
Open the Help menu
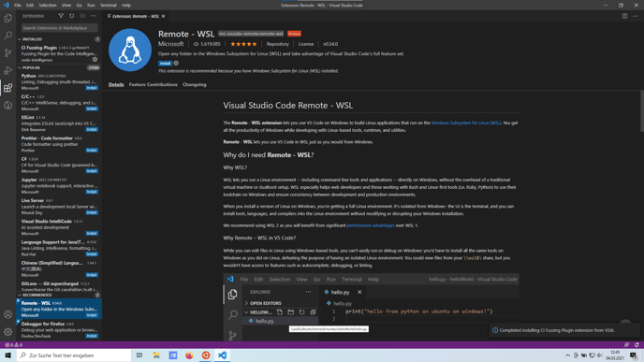[126, 6]
